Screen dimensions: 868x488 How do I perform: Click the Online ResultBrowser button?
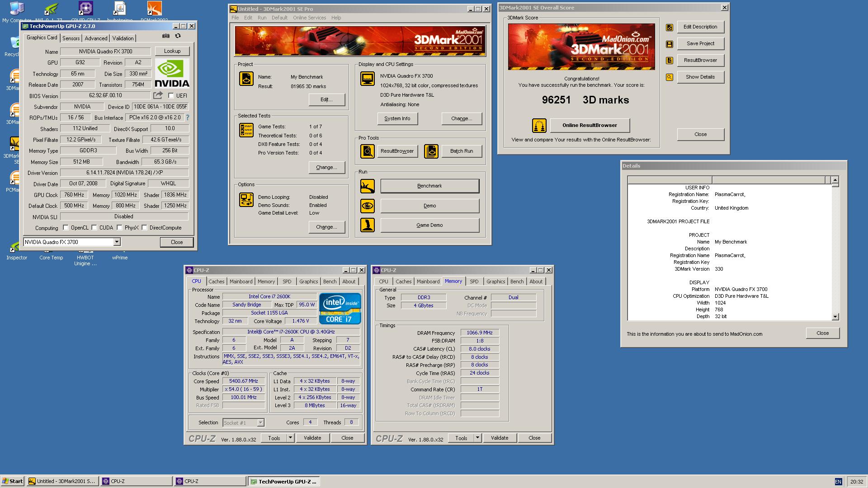[x=590, y=125]
